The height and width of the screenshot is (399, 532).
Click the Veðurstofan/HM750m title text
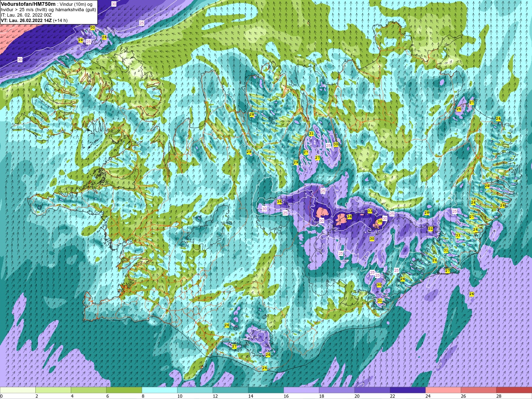28,4
